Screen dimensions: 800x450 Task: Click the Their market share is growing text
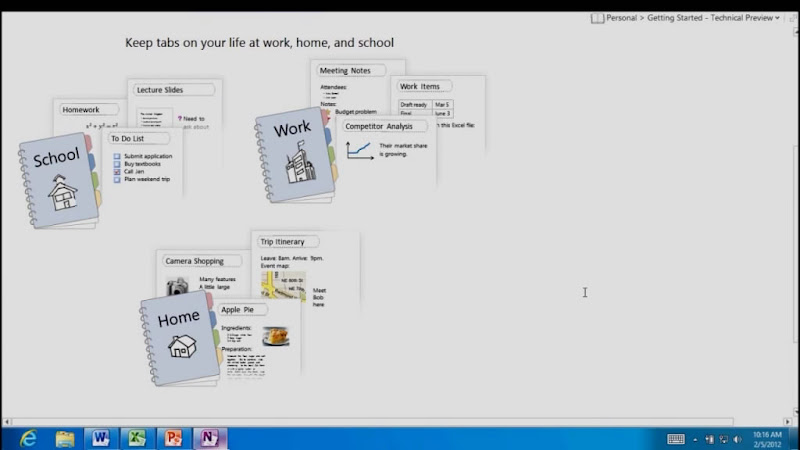[x=403, y=150]
